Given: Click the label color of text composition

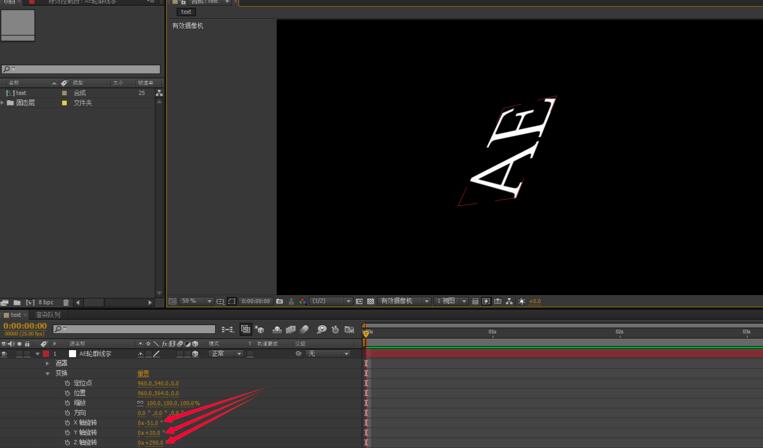Looking at the screenshot, I should point(64,93).
